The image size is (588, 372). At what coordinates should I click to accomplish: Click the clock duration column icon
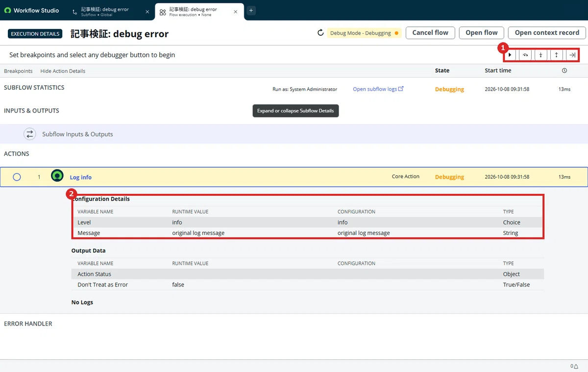tap(564, 70)
